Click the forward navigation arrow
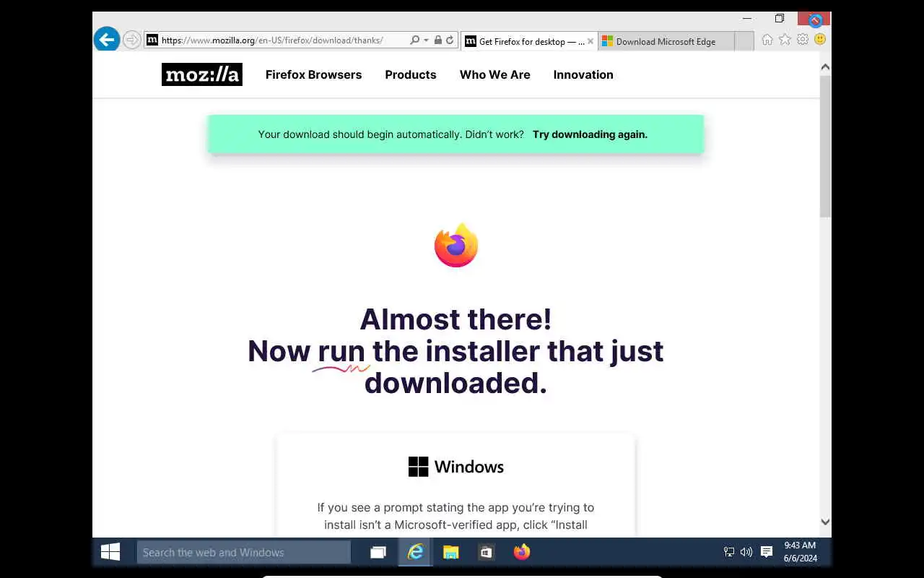Viewport: 924px width, 578px height. [x=131, y=40]
